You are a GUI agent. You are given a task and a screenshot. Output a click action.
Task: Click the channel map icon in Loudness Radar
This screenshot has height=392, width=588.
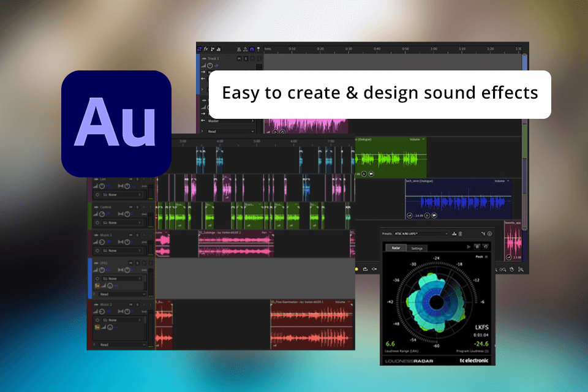[x=483, y=234]
